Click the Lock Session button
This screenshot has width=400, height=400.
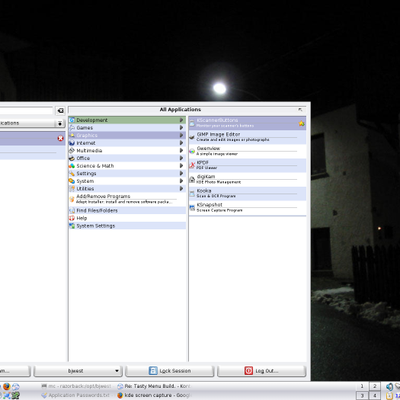[169, 371]
